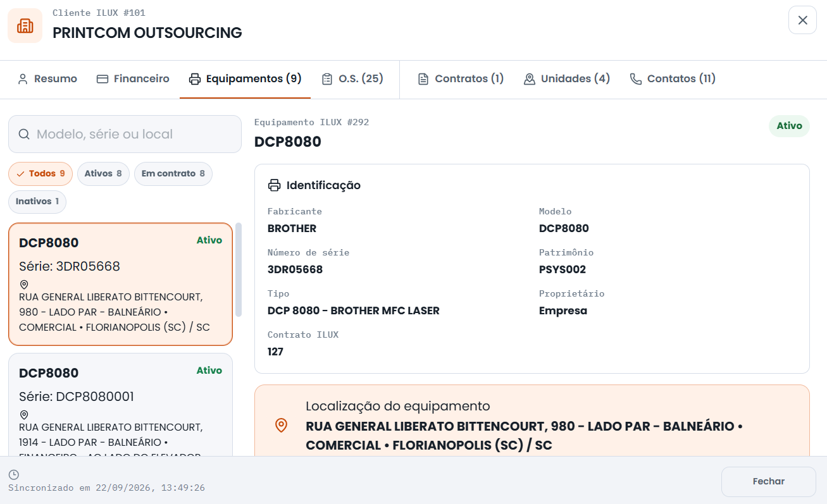Click the serial number value 3DR05668 in Identificação
The width and height of the screenshot is (827, 504).
point(295,269)
